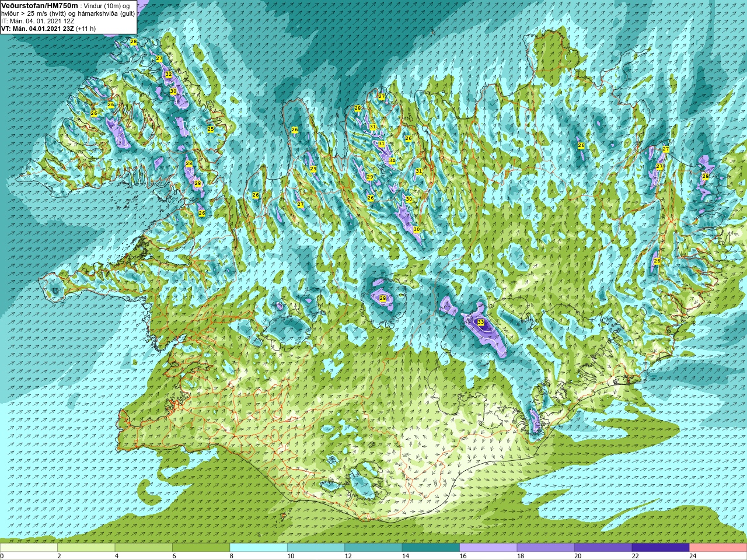
Task: Click the 14–16 m/s dark teal legend swatch
Action: point(431,548)
